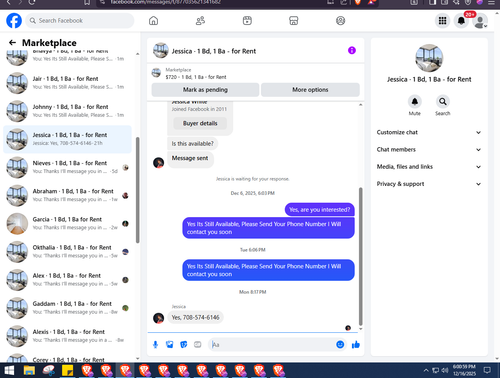Open the Windows notification center icon
The width and height of the screenshot is (500, 378).
487,370
